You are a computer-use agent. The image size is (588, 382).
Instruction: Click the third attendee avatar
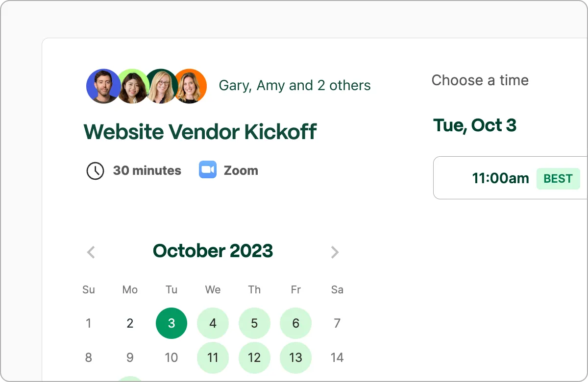(161, 86)
